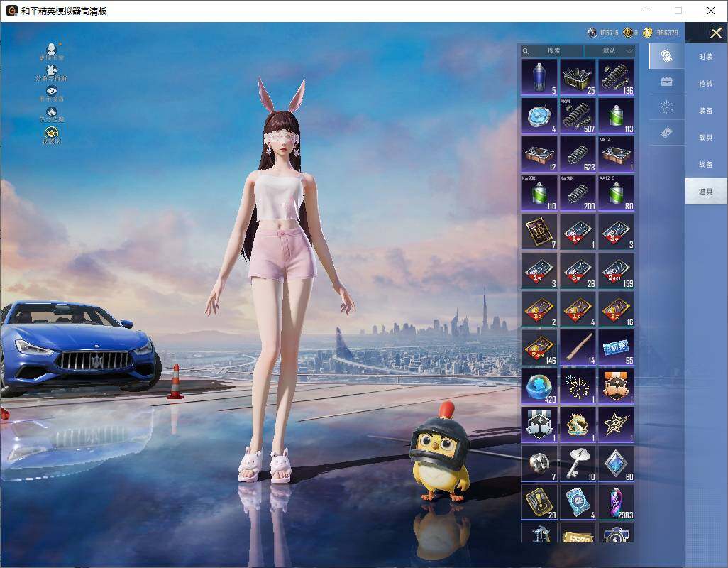Screen dimensions: 728x568
Task: Select the blue voucher card count 4
Action: pos(578,502)
